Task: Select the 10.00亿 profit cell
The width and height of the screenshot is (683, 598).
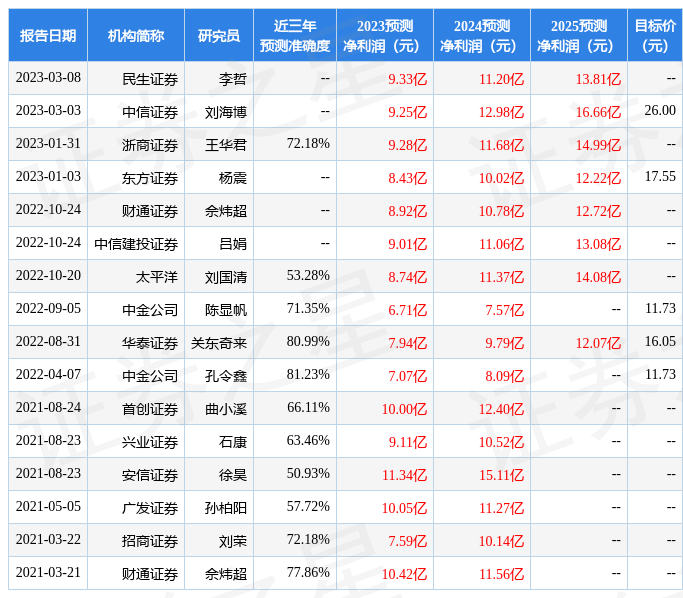Action: [404, 409]
